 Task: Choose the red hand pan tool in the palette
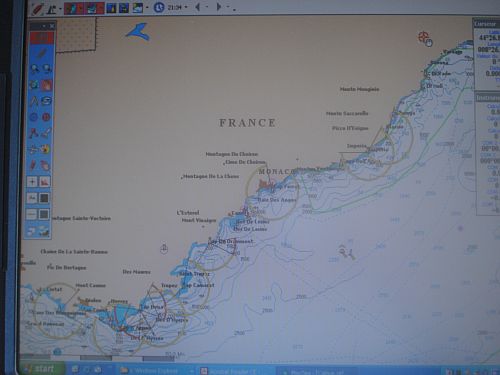pos(46,85)
